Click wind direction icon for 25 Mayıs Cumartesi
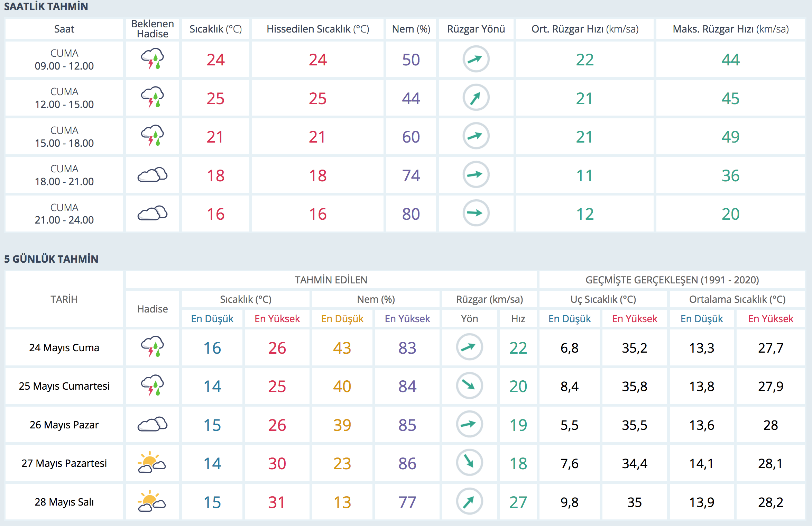The width and height of the screenshot is (812, 526). tap(469, 386)
